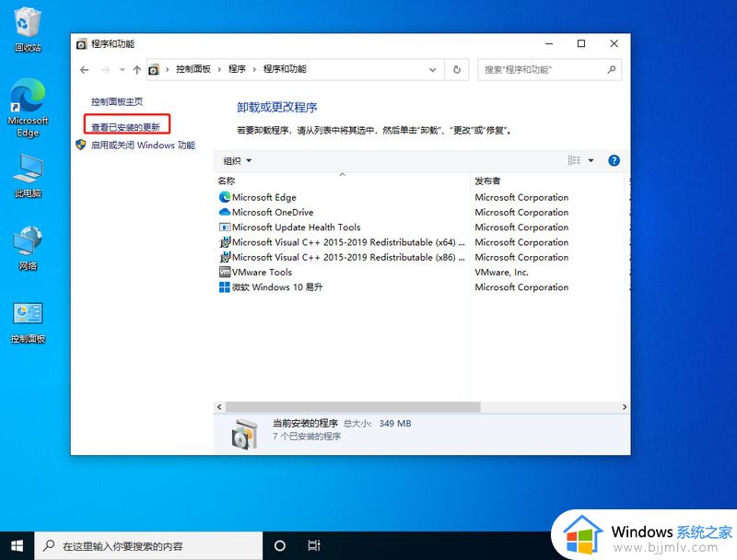Click the shield icon next to Windows 功能
737x560 pixels.
(x=81, y=145)
